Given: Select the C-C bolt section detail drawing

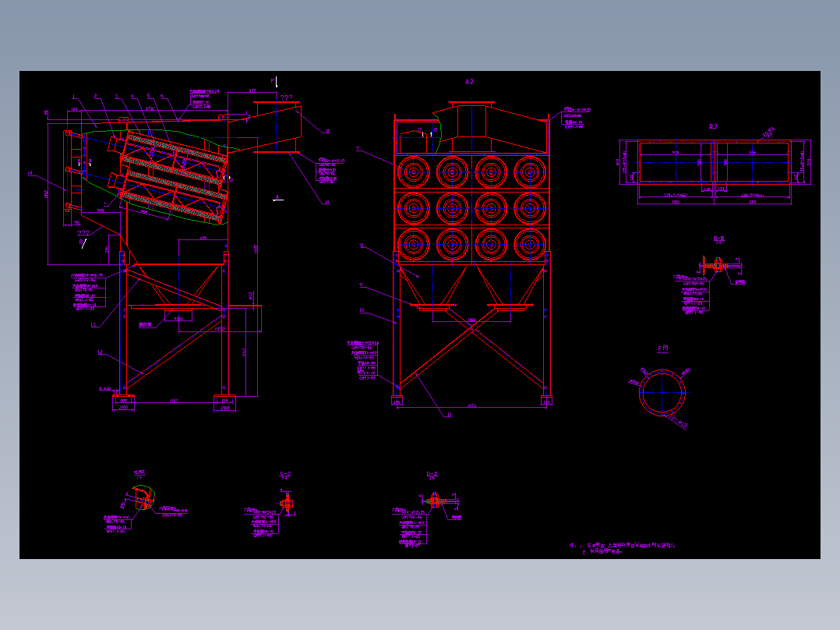Looking at the screenshot, I should tap(287, 504).
